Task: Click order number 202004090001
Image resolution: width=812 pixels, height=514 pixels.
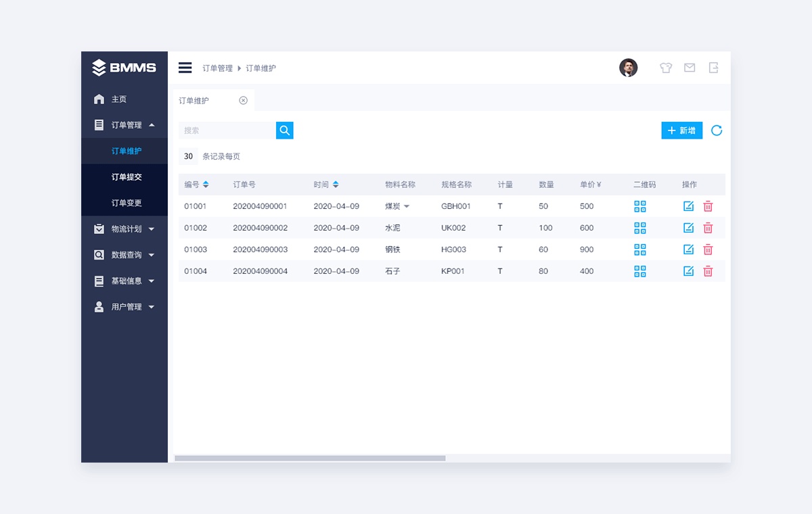Action: point(261,206)
